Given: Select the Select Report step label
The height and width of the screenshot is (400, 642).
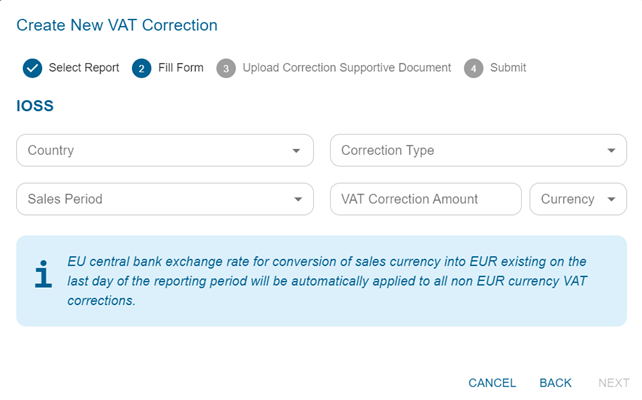Looking at the screenshot, I should pyautogui.click(x=84, y=68).
